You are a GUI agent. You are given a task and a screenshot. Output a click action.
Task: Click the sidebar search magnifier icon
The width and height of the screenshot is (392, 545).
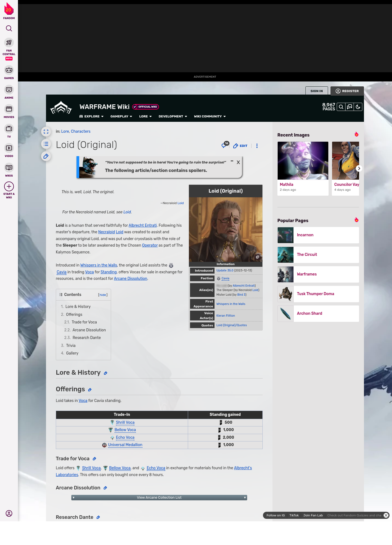(9, 28)
